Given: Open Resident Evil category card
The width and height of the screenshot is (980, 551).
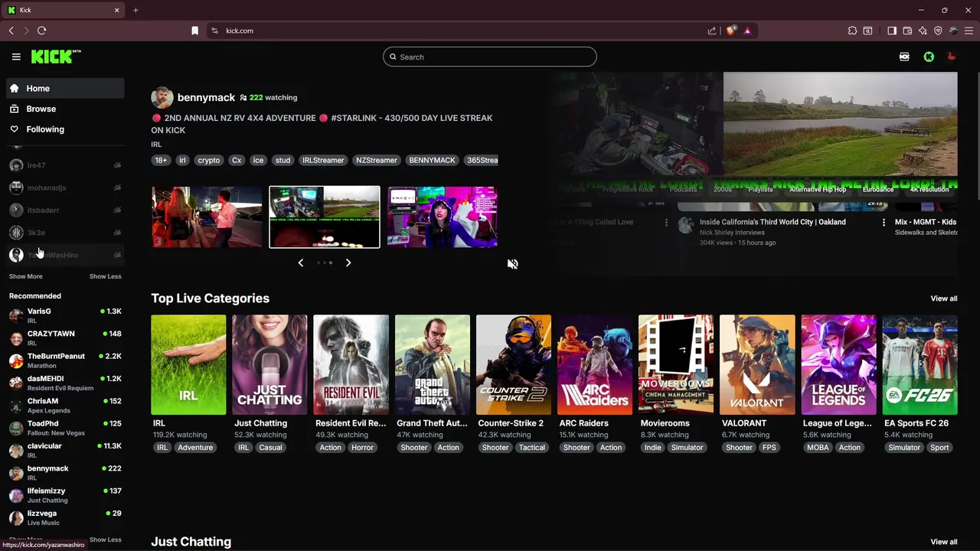Looking at the screenshot, I should [x=351, y=364].
